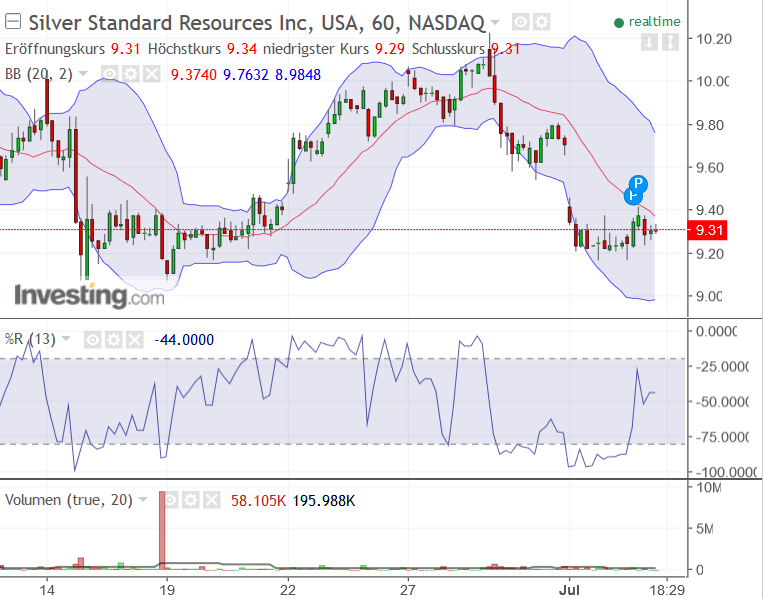Viewport: 763px width, 599px height.
Task: Toggle Volumen indicator visibility eye
Action: [170, 500]
